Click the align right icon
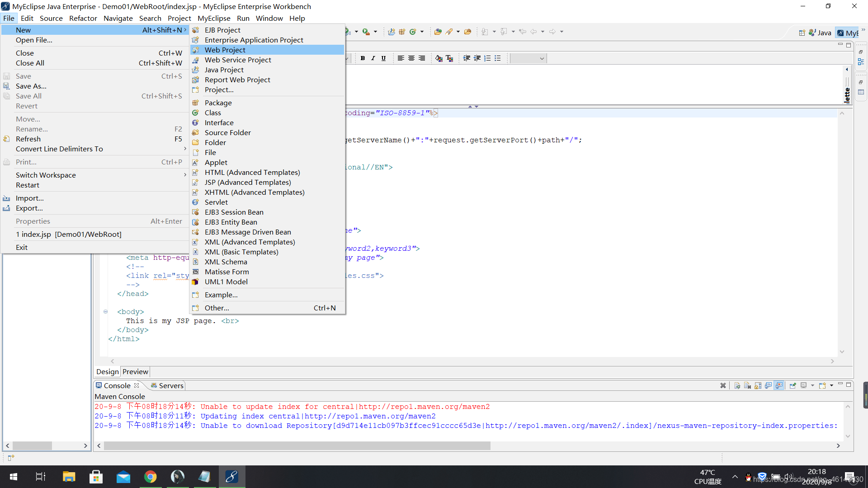 coord(422,58)
